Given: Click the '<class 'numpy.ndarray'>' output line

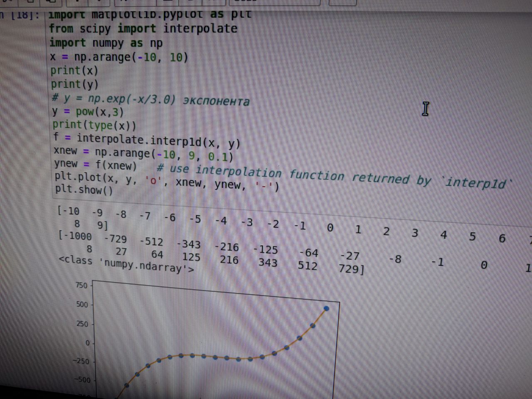Looking at the screenshot, I should click(x=126, y=264).
